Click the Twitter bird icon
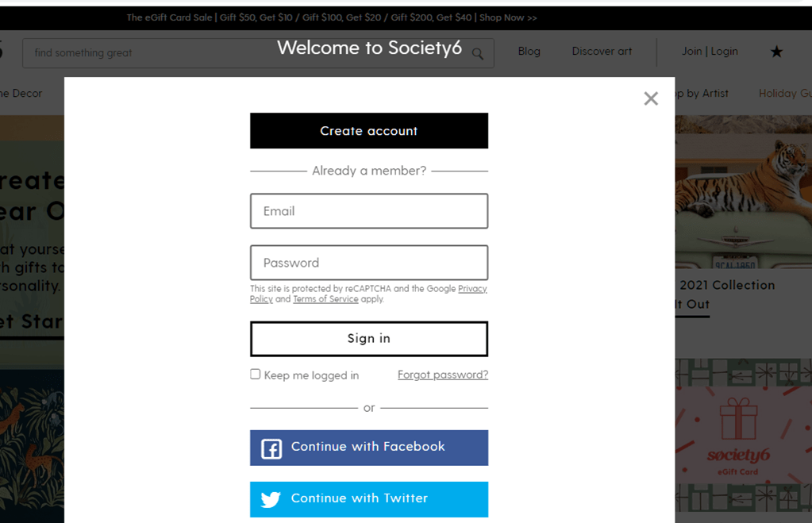The width and height of the screenshot is (812, 523). coord(271,499)
